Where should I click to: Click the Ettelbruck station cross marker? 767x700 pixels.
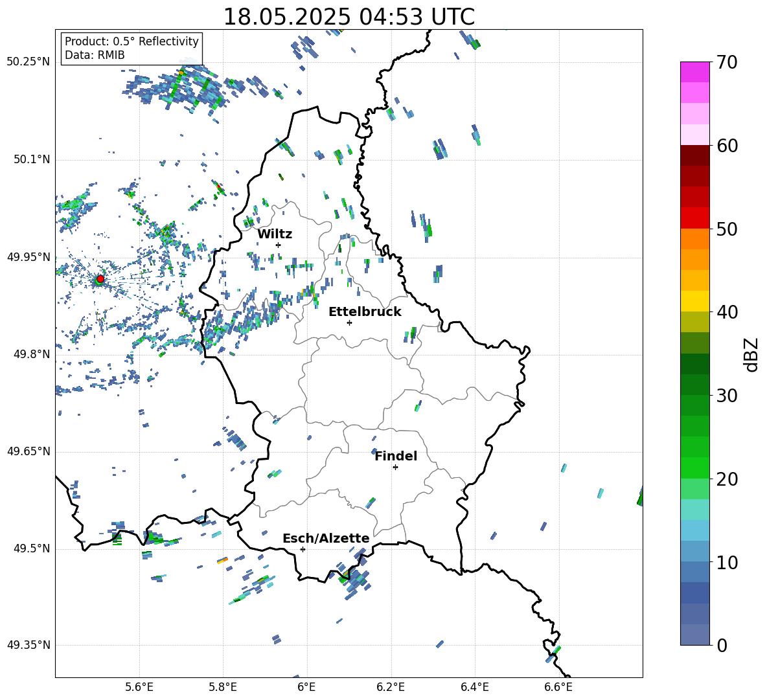click(x=349, y=322)
